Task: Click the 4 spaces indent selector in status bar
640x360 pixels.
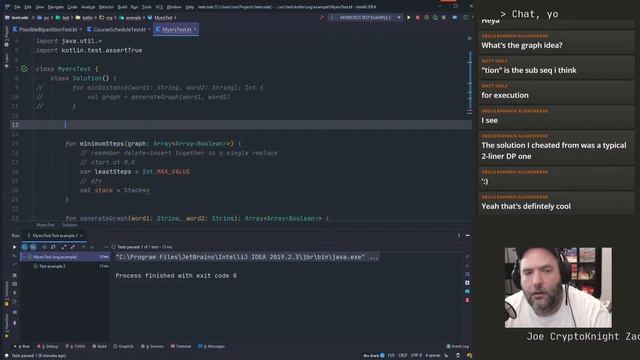Action: click(433, 356)
